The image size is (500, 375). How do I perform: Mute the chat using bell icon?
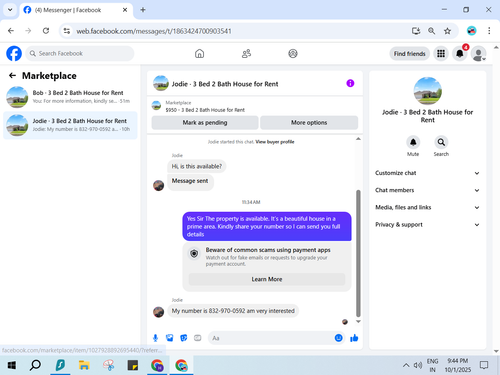coord(413,143)
